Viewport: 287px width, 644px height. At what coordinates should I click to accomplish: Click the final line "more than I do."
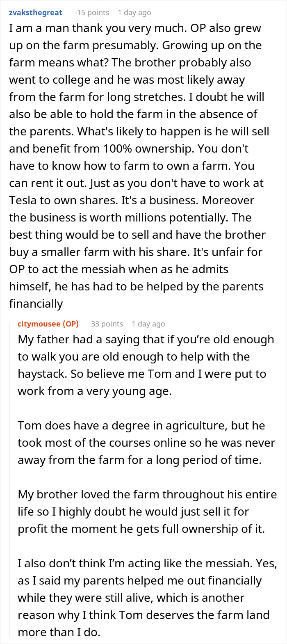(59, 632)
